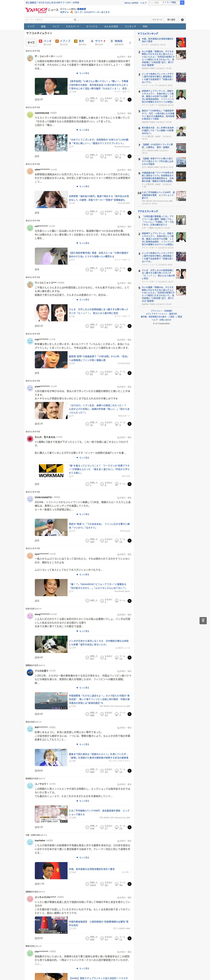Select trending topic 2 ドアノブ
The image size is (210, 980).
click(63, 42)
